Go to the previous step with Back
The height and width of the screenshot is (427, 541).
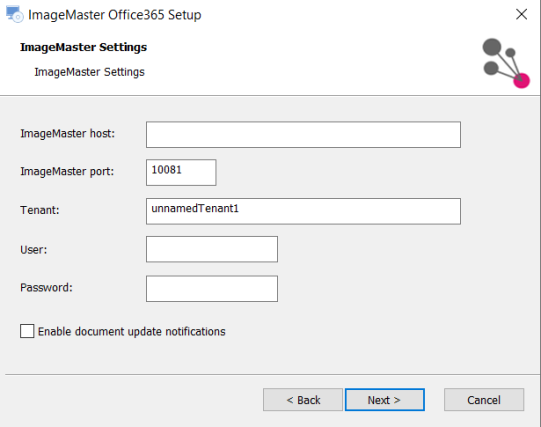pos(303,400)
